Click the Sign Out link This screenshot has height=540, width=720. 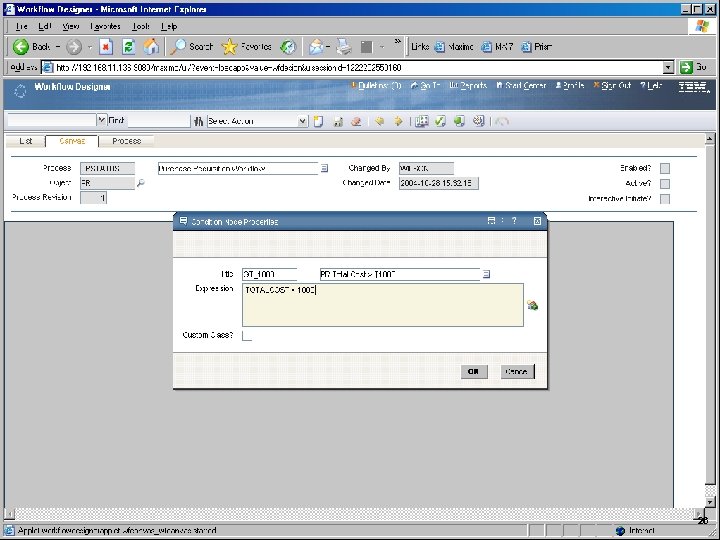point(613,85)
